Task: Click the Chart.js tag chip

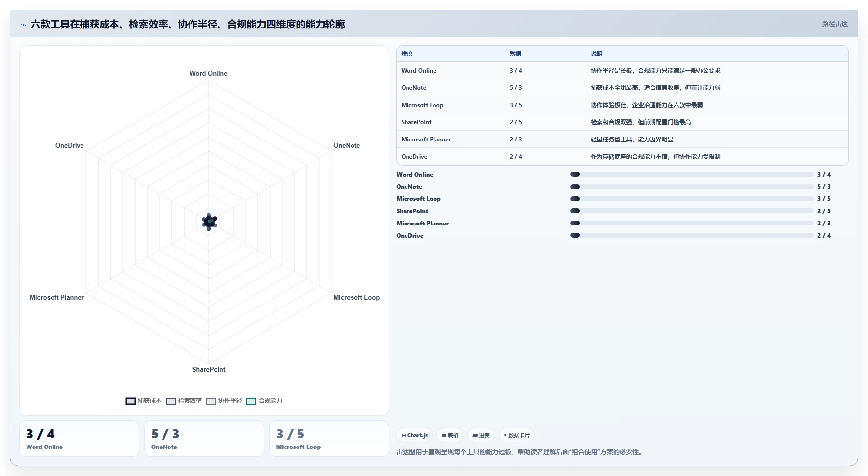Action: (x=414, y=435)
